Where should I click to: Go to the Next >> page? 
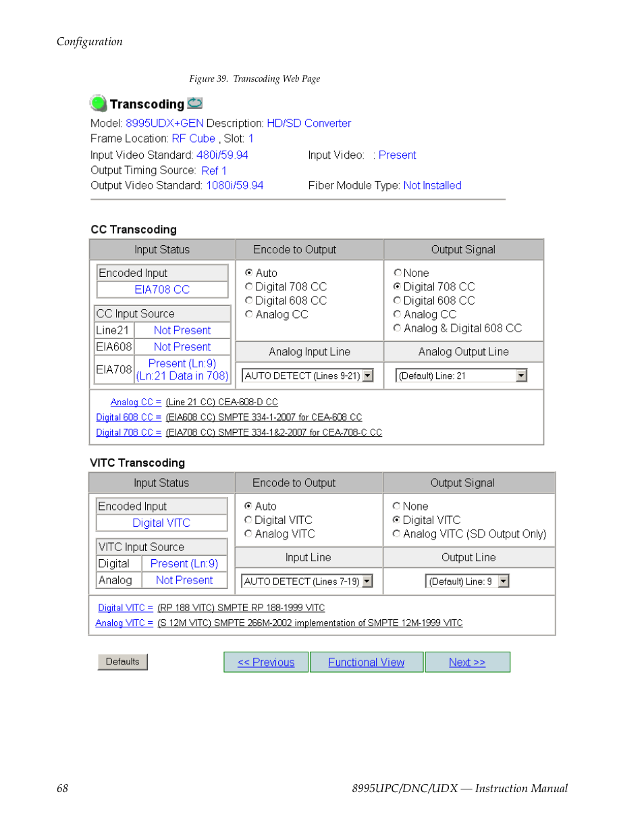point(467,662)
